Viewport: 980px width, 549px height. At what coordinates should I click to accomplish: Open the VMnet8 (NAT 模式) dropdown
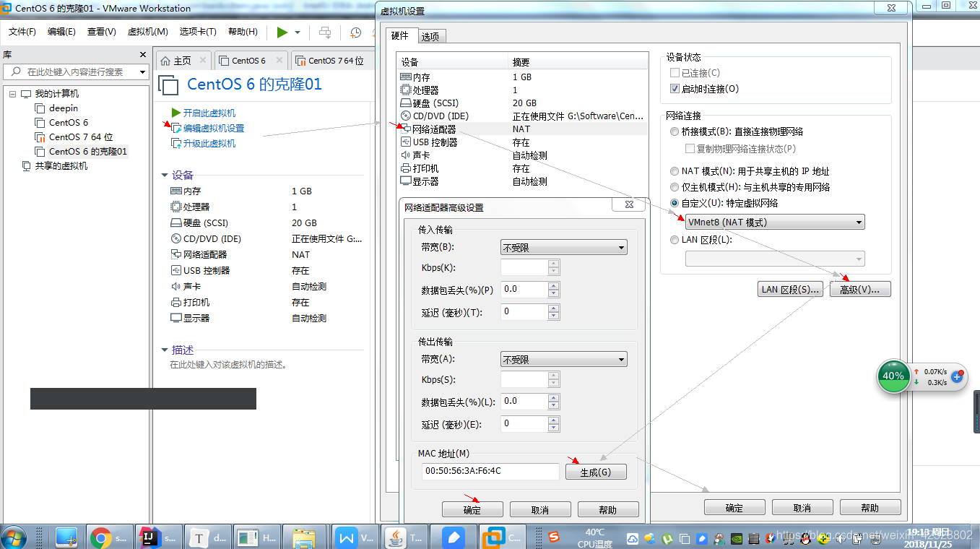click(x=775, y=222)
